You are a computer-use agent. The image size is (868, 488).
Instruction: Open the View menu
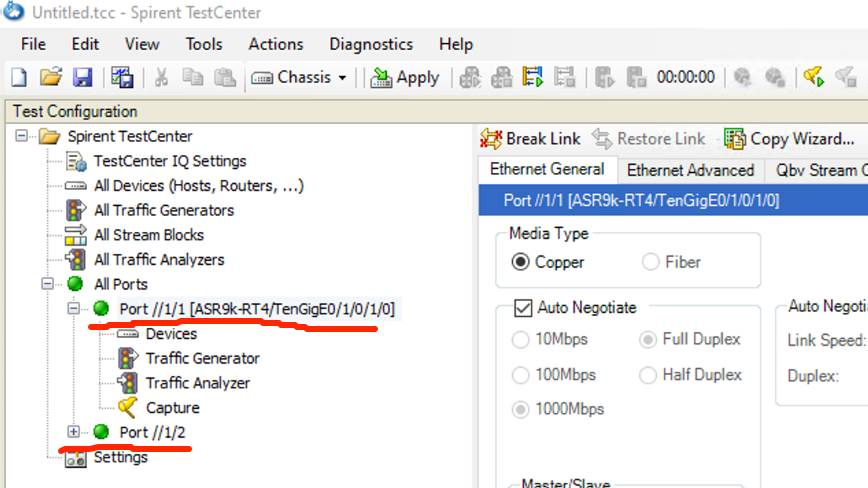pos(142,44)
